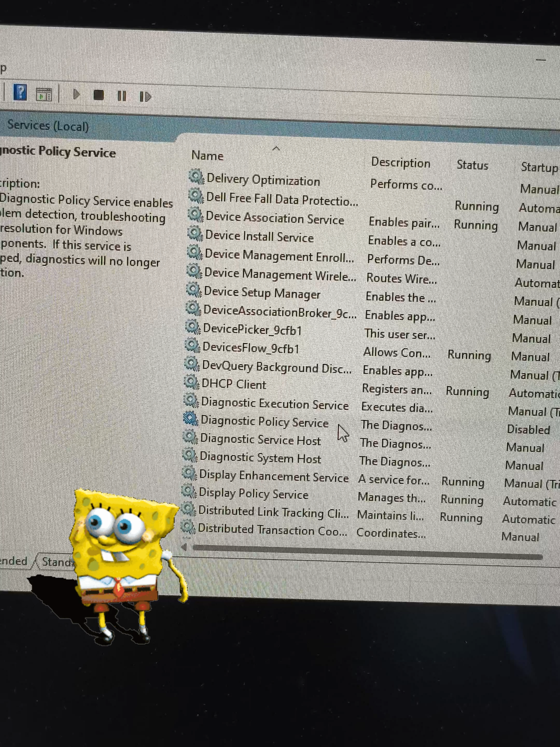Click the Diagnostic Execution Service gear icon
Screen dimensions: 560x747
[x=192, y=400]
